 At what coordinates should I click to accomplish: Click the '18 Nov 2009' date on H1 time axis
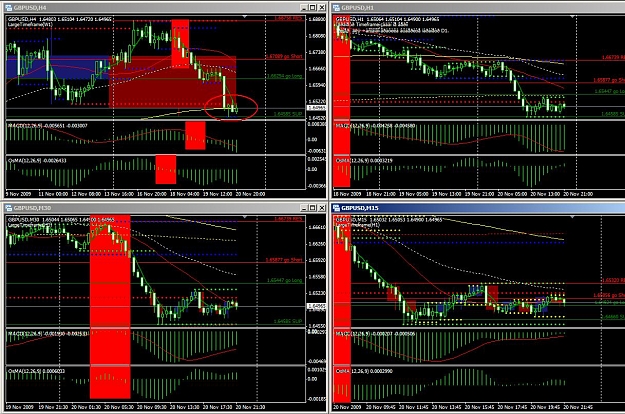347,194
